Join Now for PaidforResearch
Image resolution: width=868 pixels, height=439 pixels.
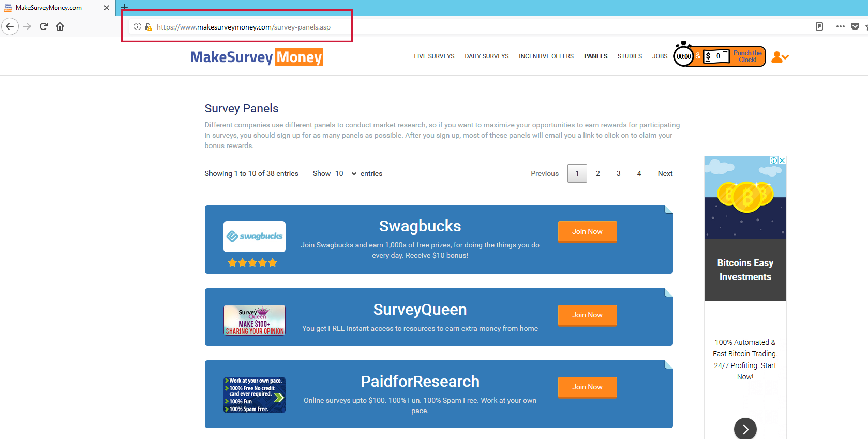tap(588, 387)
